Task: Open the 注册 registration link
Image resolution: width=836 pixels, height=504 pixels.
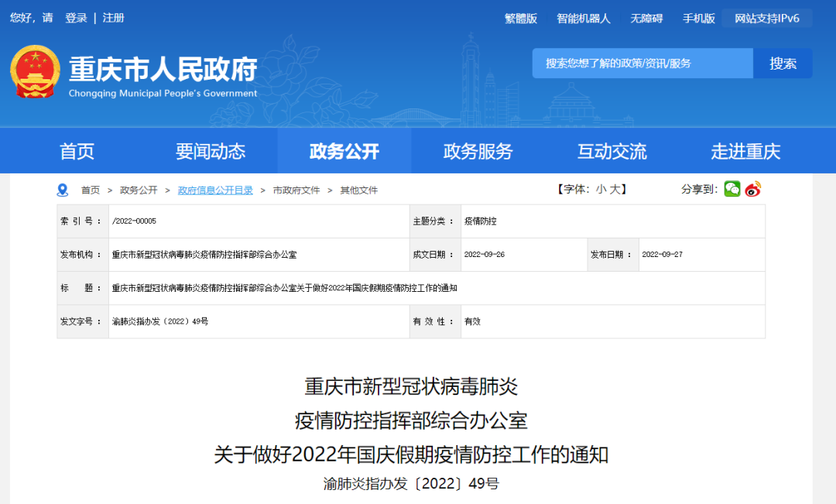Action: [113, 18]
